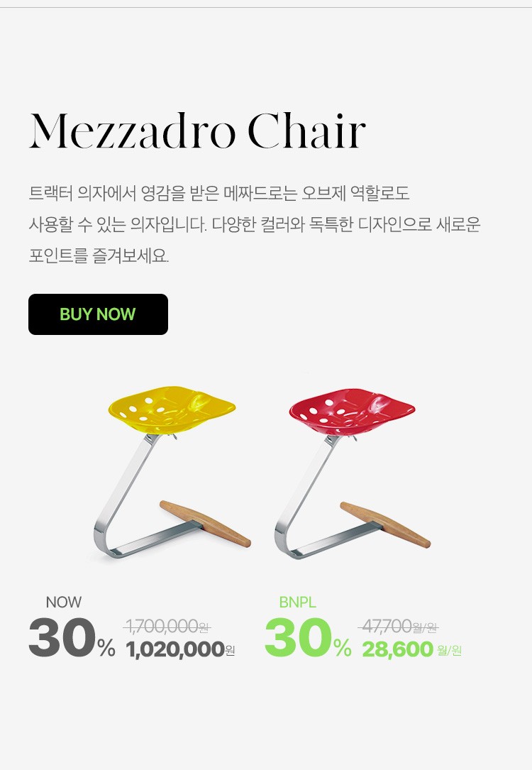Click the Korean product description paragraph
532x770 pixels.
[x=254, y=224]
